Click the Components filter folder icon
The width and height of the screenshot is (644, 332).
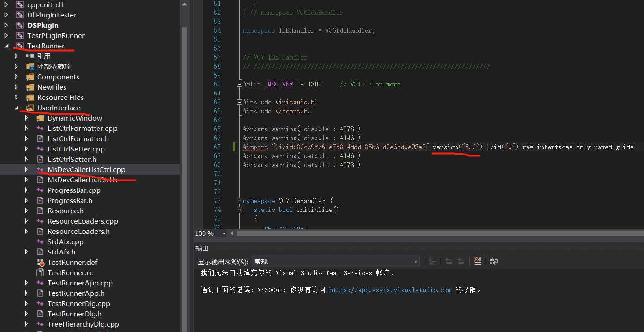[30, 77]
